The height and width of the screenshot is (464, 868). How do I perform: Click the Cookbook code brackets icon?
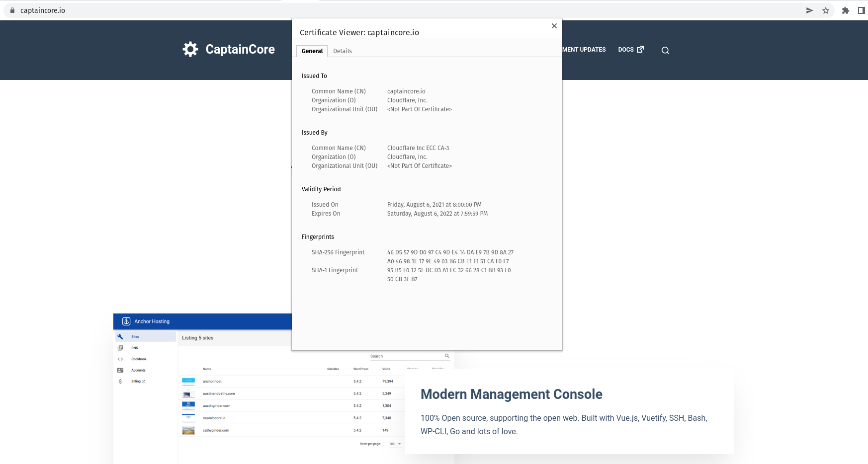[x=120, y=359]
